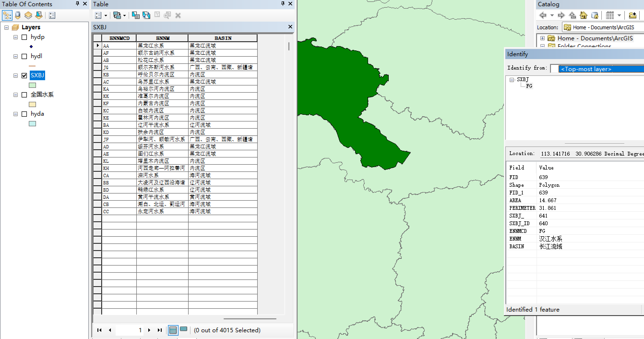Click List By Visibility icon
The width and height of the screenshot is (644, 339).
[x=28, y=16]
